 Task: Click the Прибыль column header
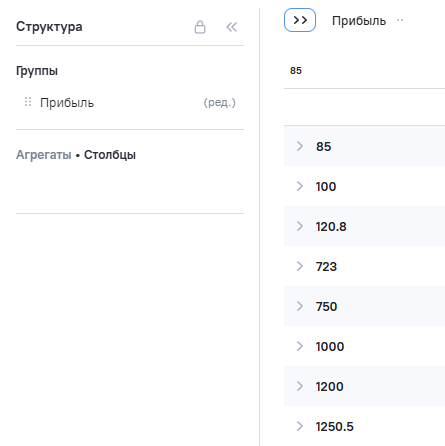359,21
